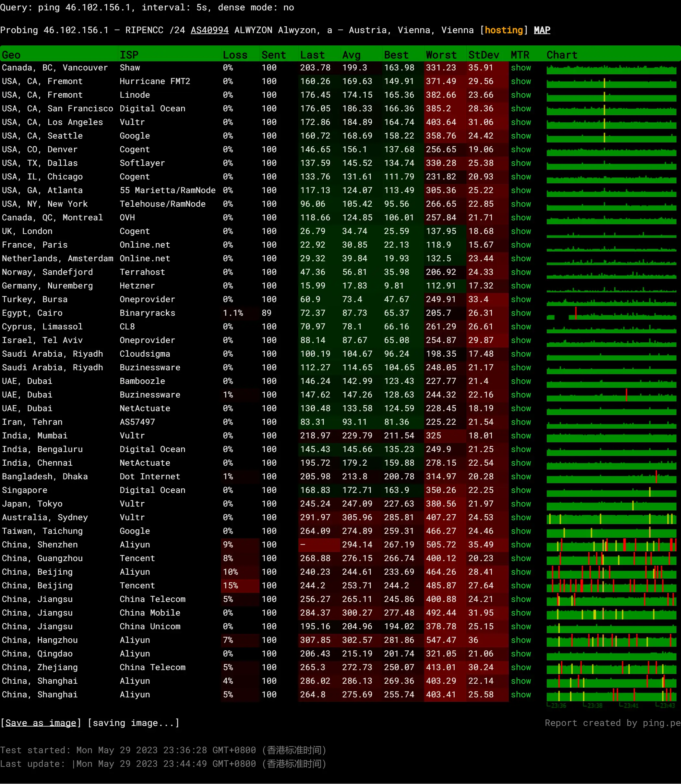This screenshot has width=681, height=784.
Task: Click the Egypt Cairo latency chart
Action: click(x=611, y=313)
